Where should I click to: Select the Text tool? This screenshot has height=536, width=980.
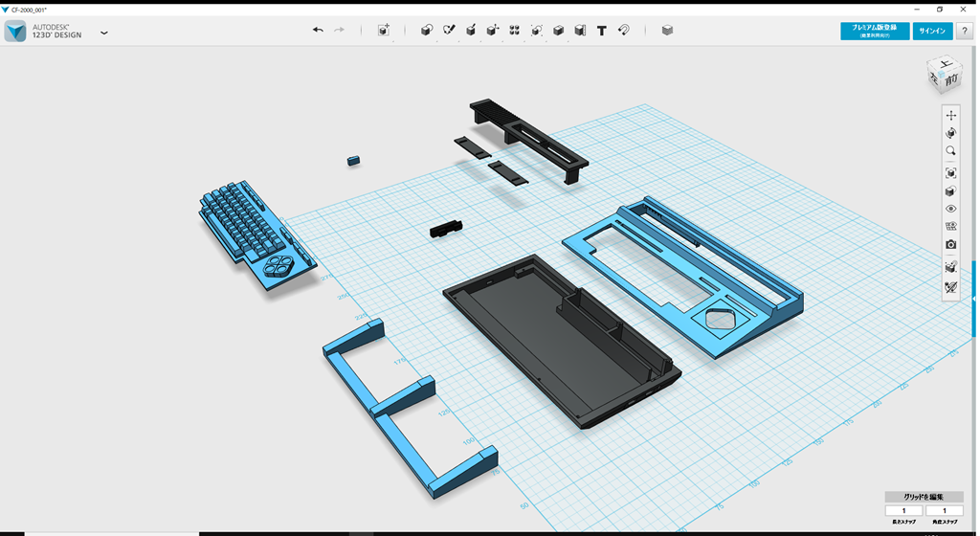click(602, 31)
